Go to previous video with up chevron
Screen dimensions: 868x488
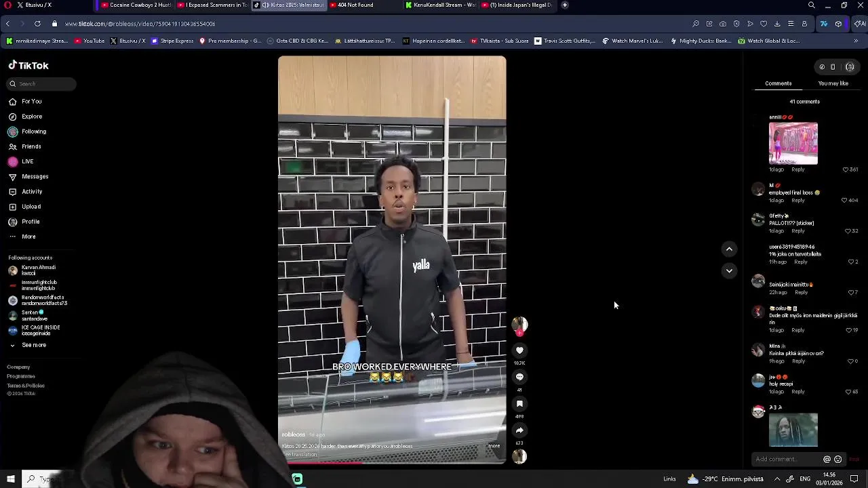729,249
